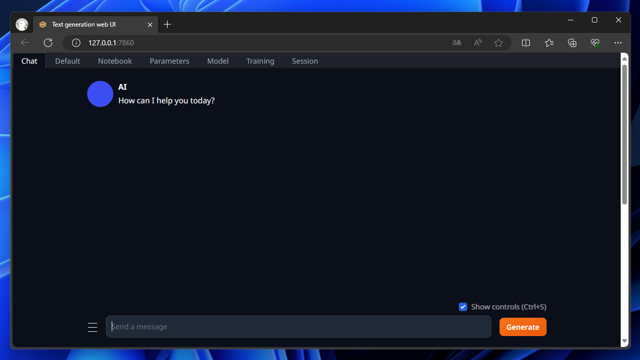Open the favorites list icon
Screen dimensions: 640x360
549,42
